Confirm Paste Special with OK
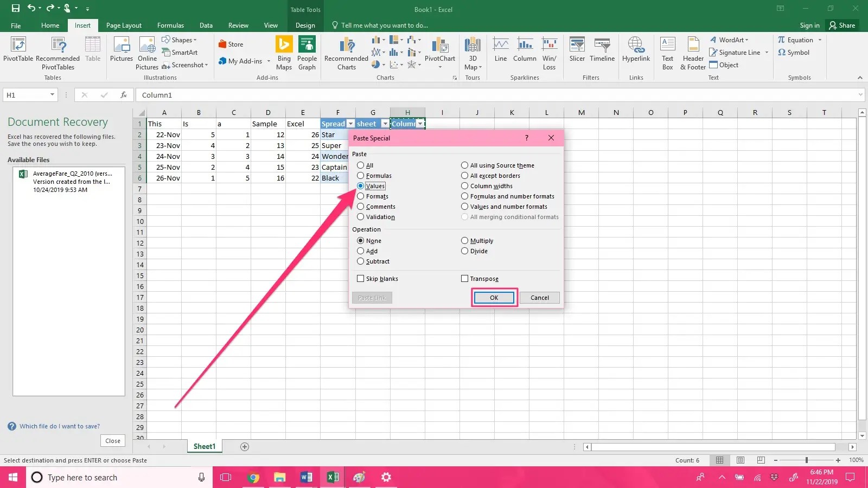 [x=494, y=298]
